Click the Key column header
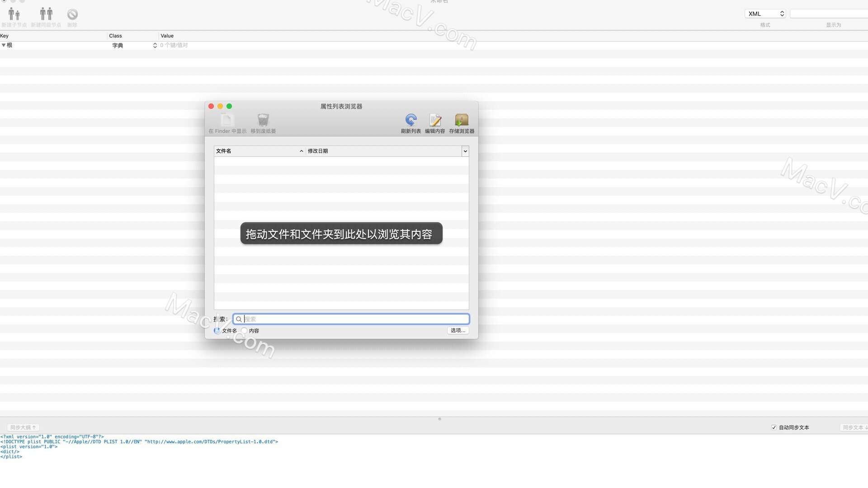The height and width of the screenshot is (488, 868). pyautogui.click(x=53, y=36)
